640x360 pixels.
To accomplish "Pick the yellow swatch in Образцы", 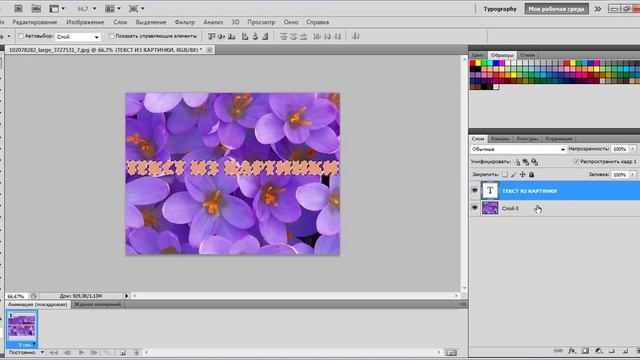I will coord(478,63).
